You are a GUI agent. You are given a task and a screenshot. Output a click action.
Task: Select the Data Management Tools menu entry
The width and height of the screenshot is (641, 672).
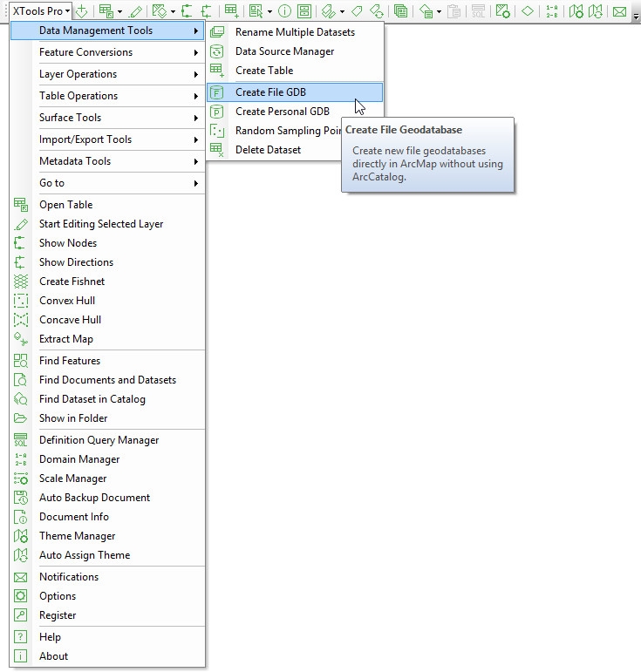pyautogui.click(x=107, y=31)
